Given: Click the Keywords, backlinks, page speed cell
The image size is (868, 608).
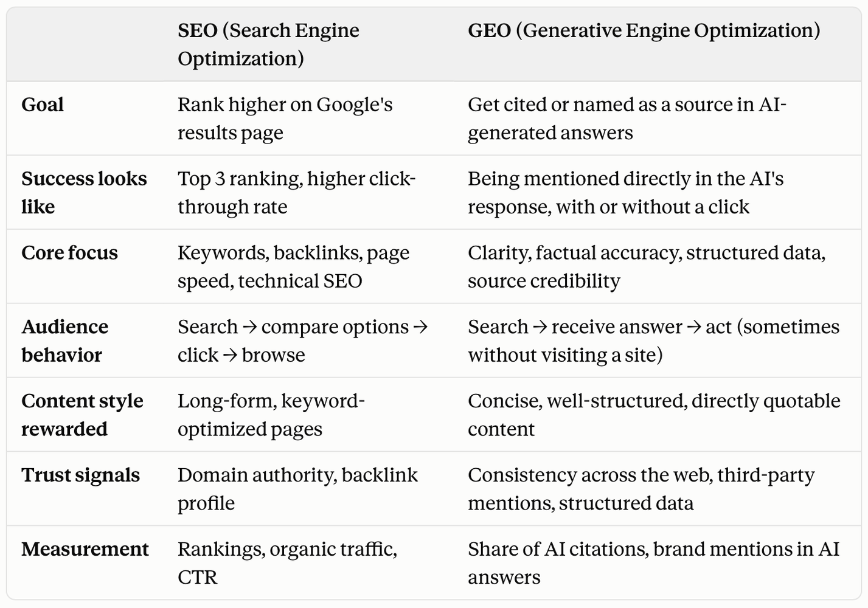Looking at the screenshot, I should [293, 267].
